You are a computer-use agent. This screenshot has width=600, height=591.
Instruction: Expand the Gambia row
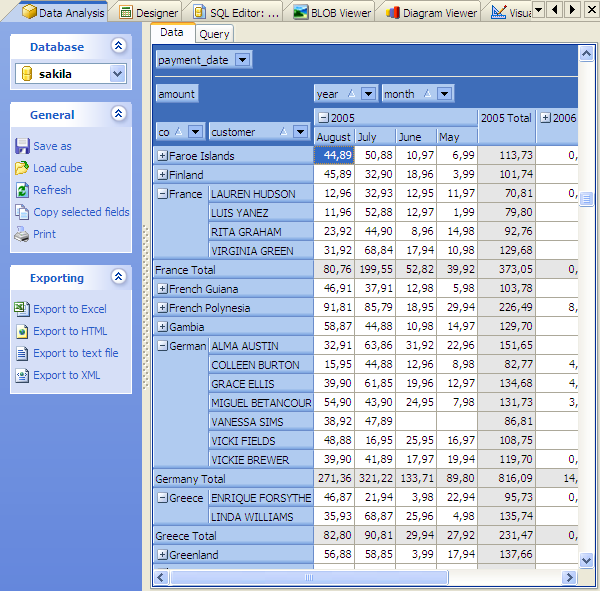point(163,327)
